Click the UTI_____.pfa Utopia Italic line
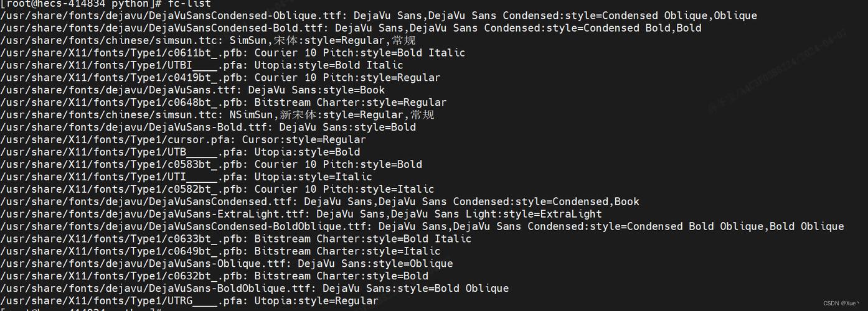The image size is (868, 311). pos(186,177)
